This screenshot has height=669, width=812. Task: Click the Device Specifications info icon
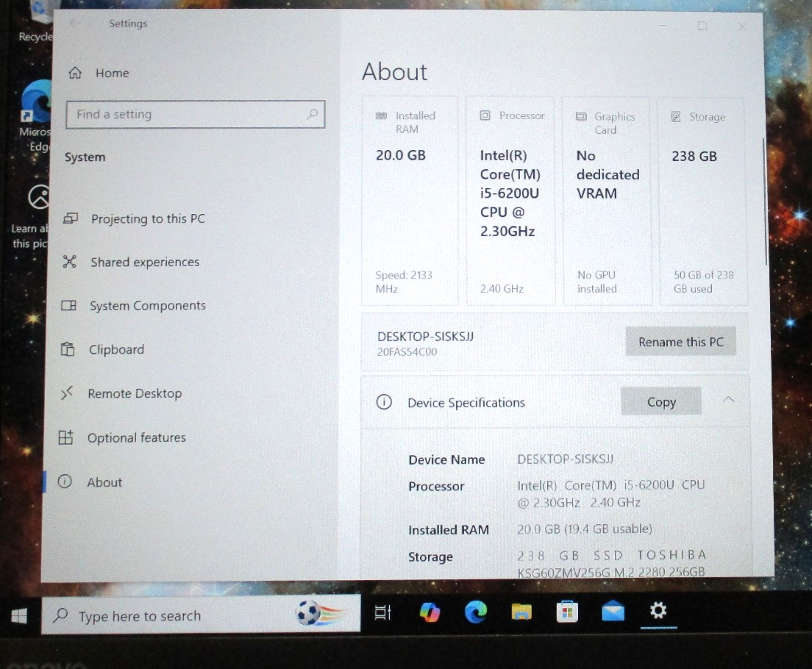click(384, 402)
